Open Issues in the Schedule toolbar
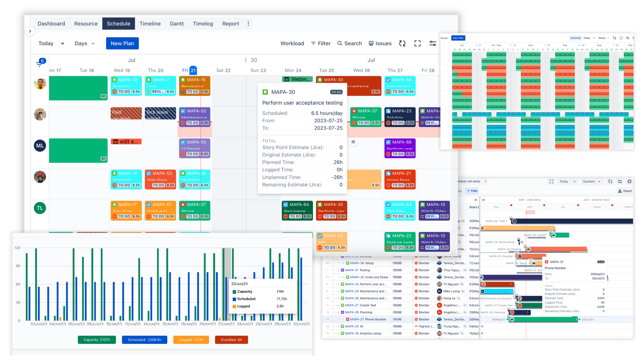Viewport: 644px width, 362px height. (380, 44)
